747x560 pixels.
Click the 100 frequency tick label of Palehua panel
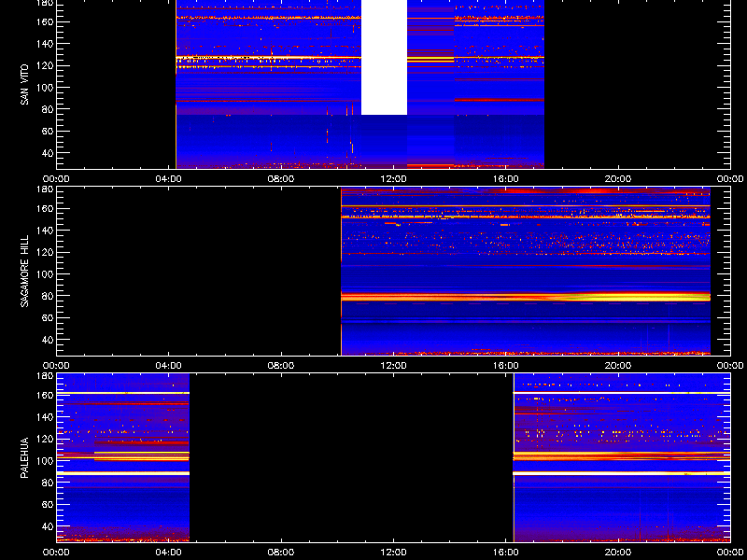[45, 461]
